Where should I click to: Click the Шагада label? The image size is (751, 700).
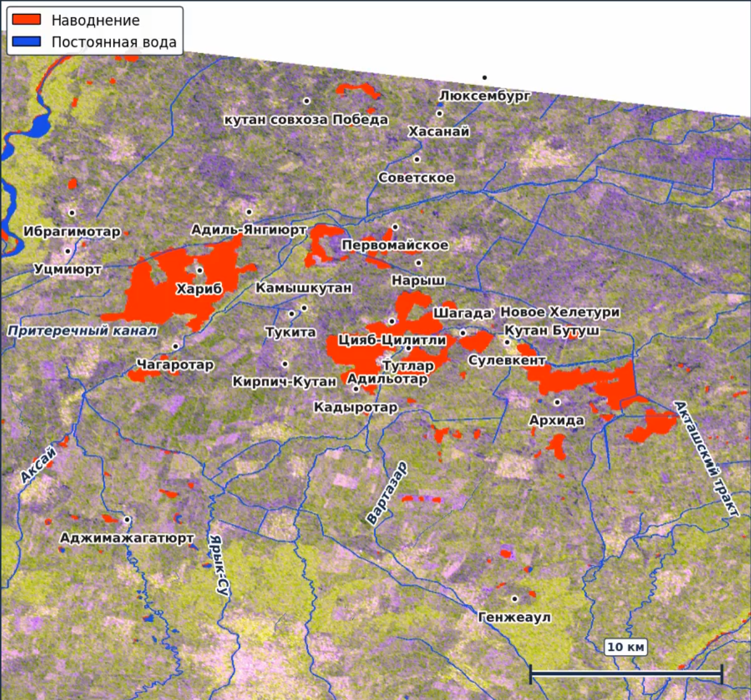(x=462, y=313)
